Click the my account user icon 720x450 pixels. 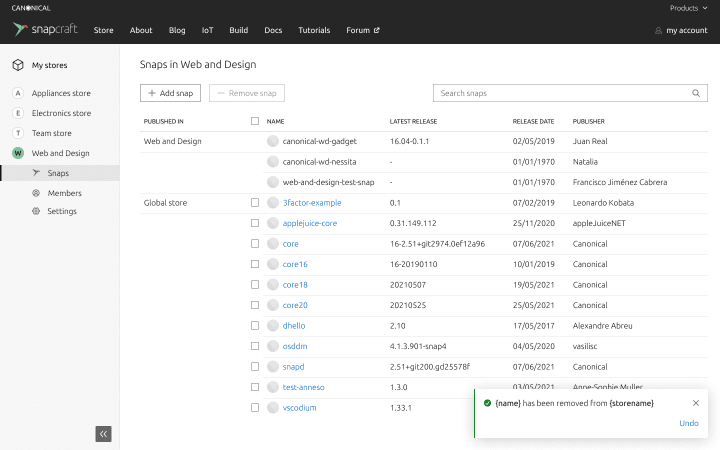click(658, 30)
